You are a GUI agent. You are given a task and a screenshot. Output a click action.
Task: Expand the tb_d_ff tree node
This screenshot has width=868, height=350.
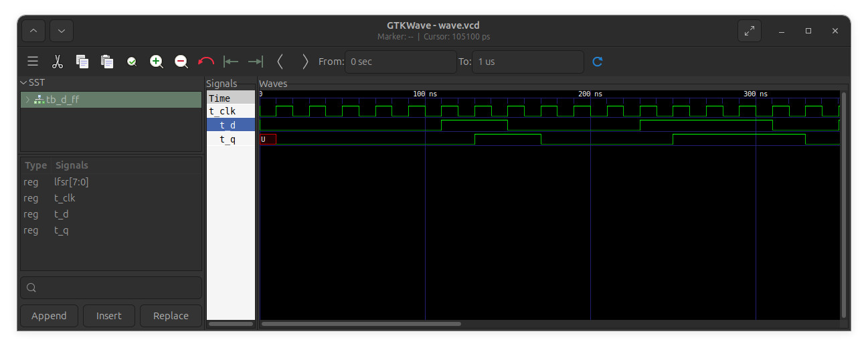[x=27, y=100]
